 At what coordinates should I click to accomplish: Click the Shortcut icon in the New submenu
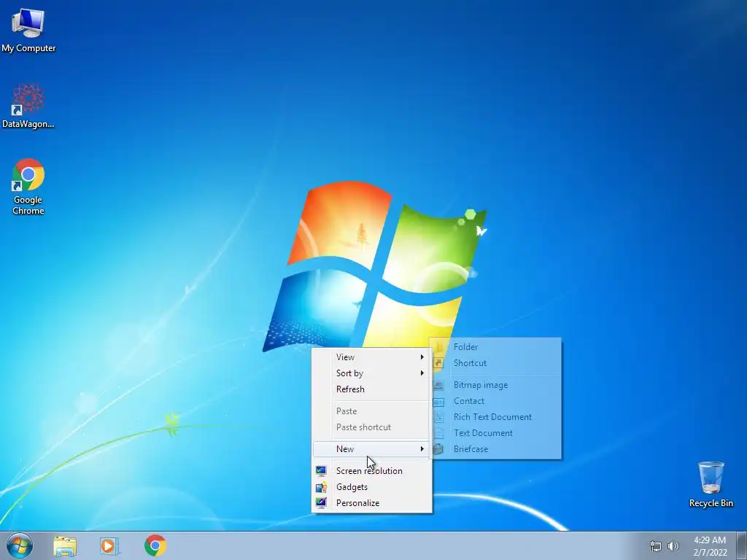438,363
